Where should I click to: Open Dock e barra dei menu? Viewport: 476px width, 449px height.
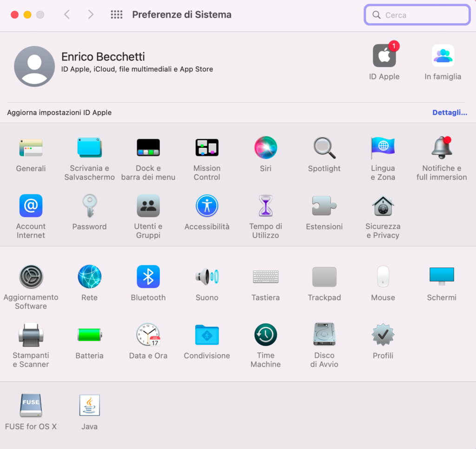click(148, 148)
